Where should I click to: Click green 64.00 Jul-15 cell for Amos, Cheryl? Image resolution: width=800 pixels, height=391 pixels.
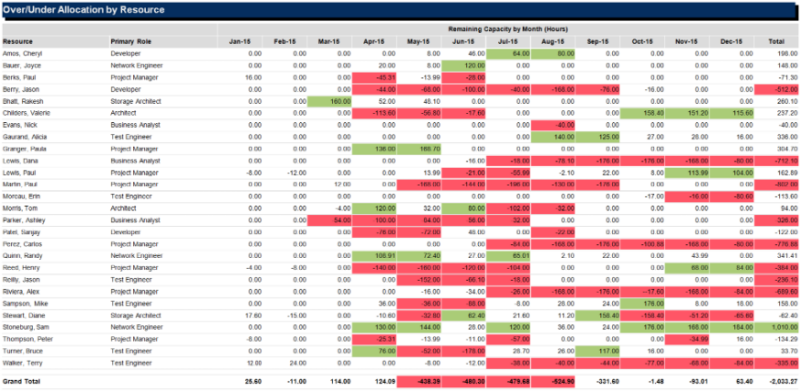508,53
